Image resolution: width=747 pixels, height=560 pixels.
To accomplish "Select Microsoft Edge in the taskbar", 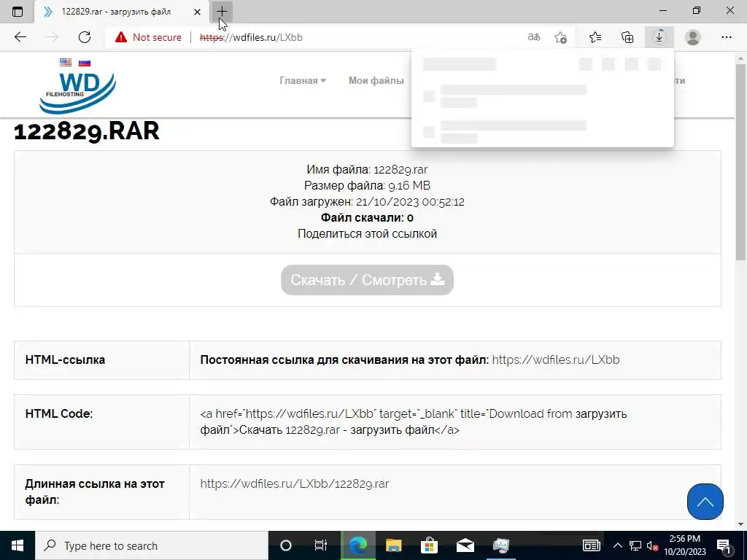I will pos(358,545).
